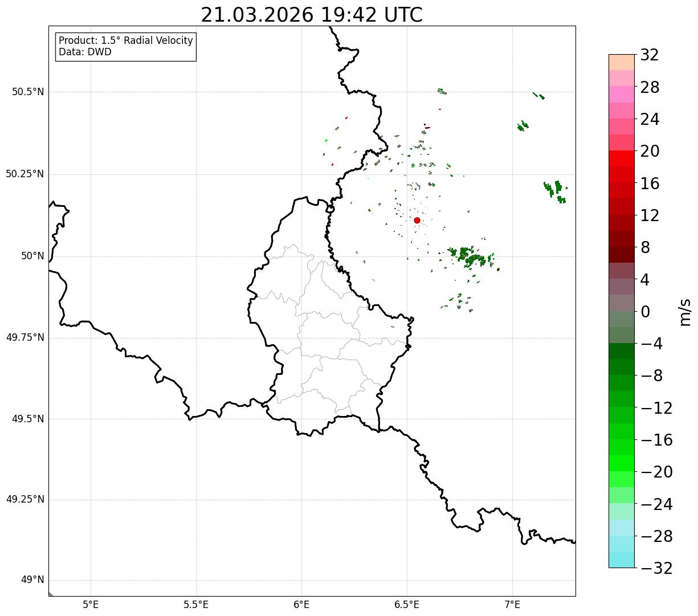This screenshot has height=616, width=698.
Task: Click the 49.75°N latitude label
Action: click(25, 337)
